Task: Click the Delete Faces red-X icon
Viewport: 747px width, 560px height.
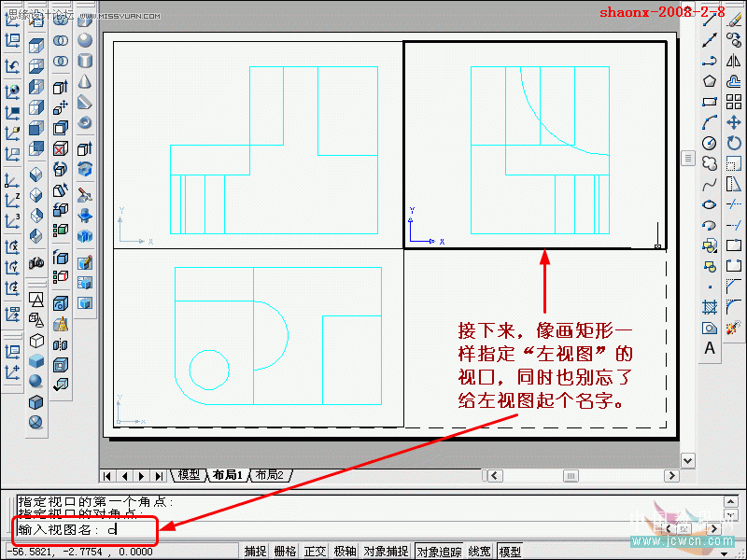Action: tap(61, 149)
